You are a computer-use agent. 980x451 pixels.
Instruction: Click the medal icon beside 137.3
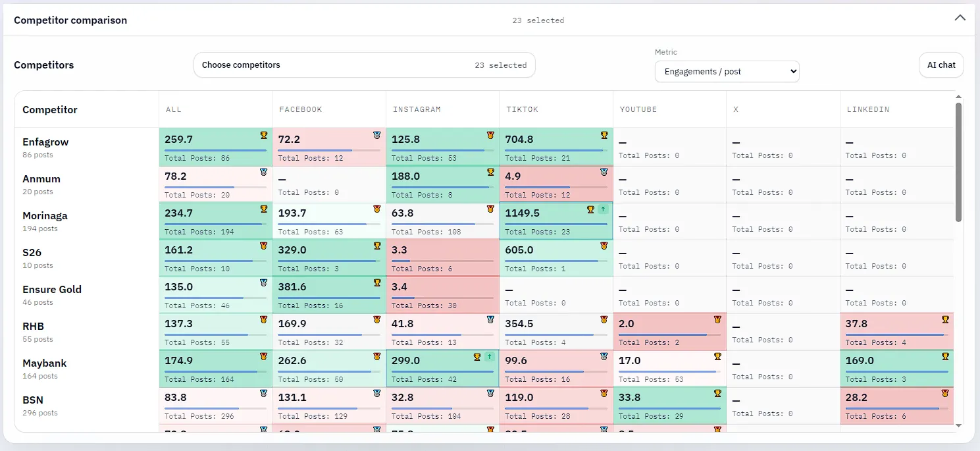263,319
